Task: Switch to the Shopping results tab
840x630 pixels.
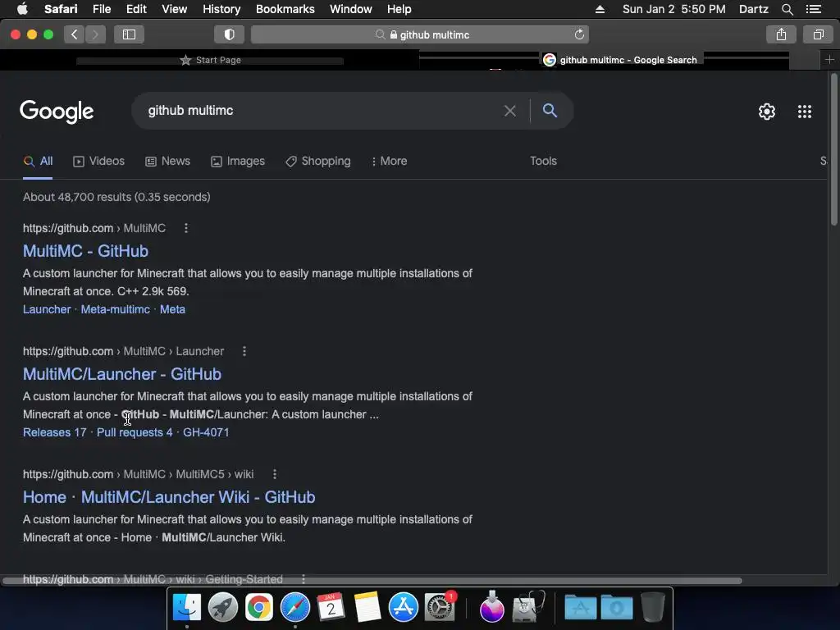Action: click(x=318, y=162)
